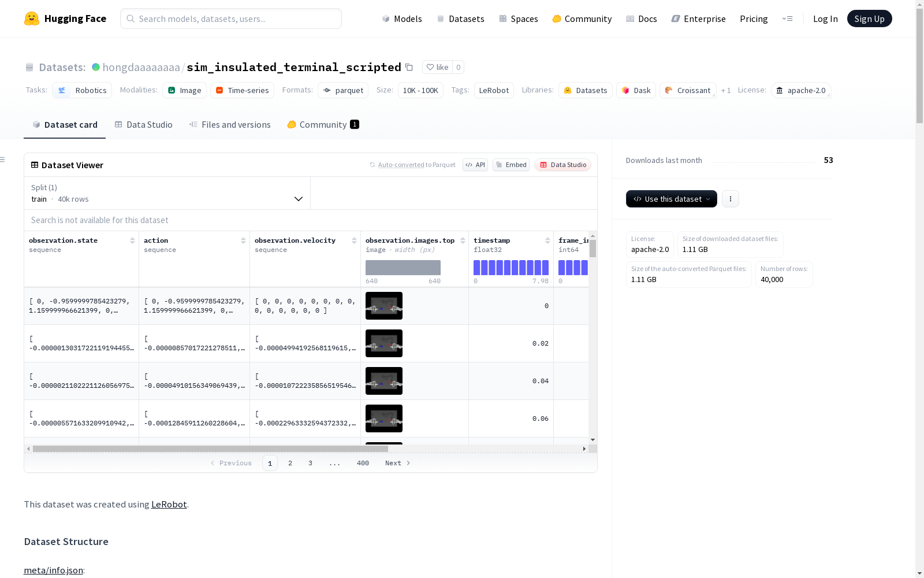
Task: Click the Sign Up button
Action: [x=869, y=18]
